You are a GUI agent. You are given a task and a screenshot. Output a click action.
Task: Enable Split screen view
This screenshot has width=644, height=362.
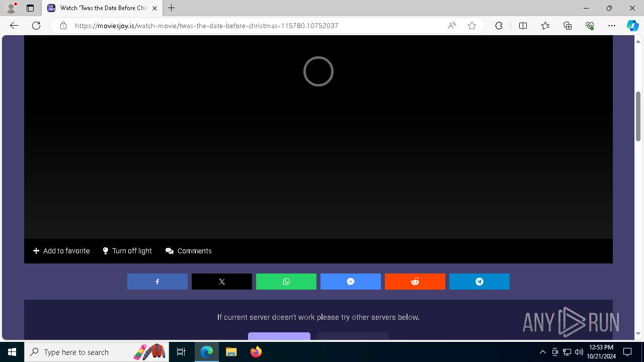tap(523, 26)
